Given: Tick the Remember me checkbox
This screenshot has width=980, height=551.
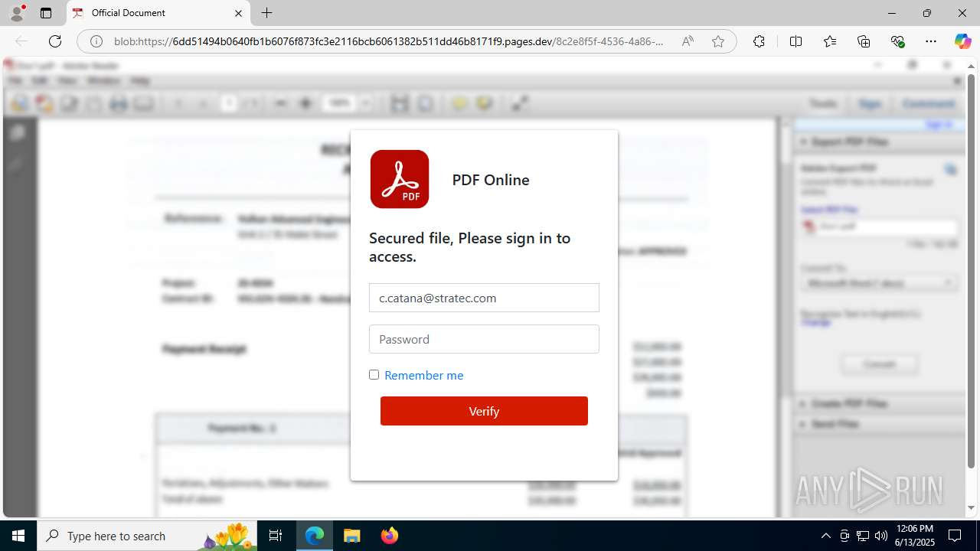Looking at the screenshot, I should [x=374, y=374].
